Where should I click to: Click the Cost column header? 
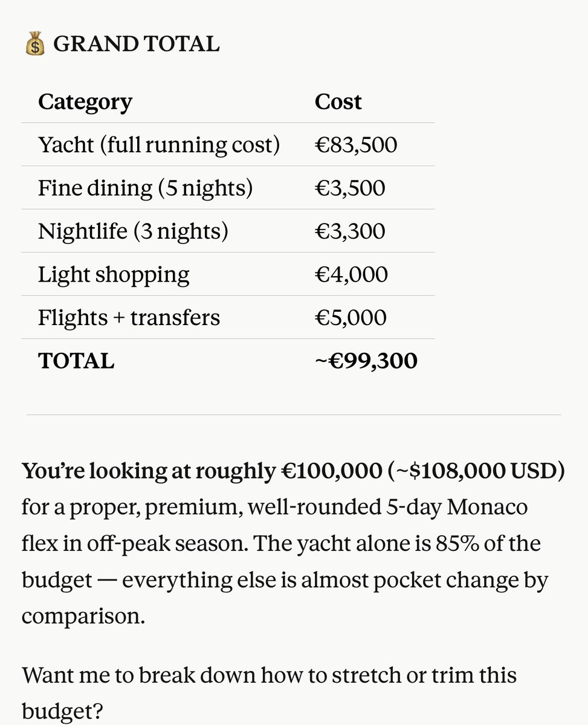[x=338, y=101]
